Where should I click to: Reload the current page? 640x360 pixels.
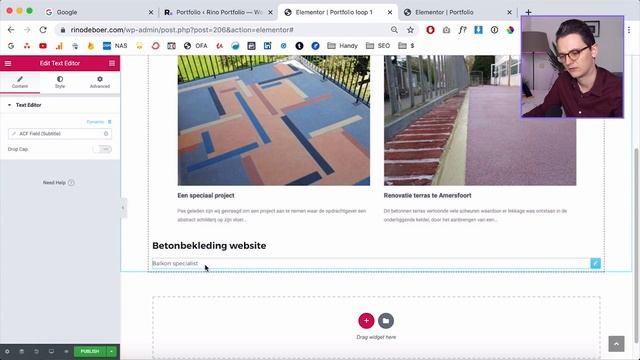click(x=43, y=30)
